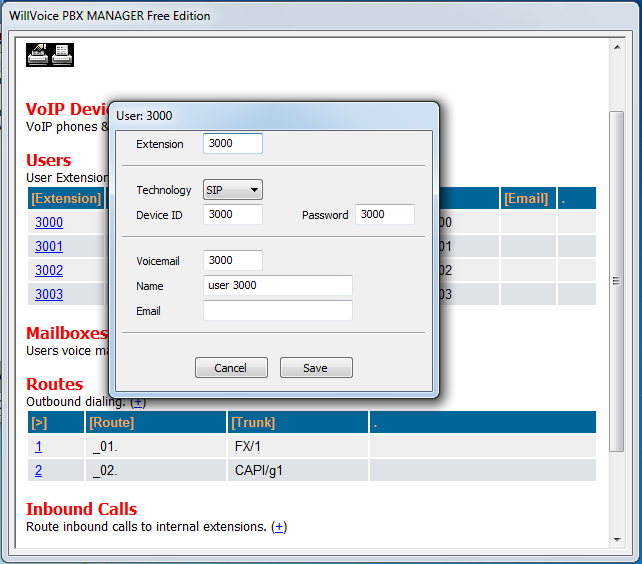Select the FX/1 trunk cell
Screen dimensions: 642x564
[298, 446]
